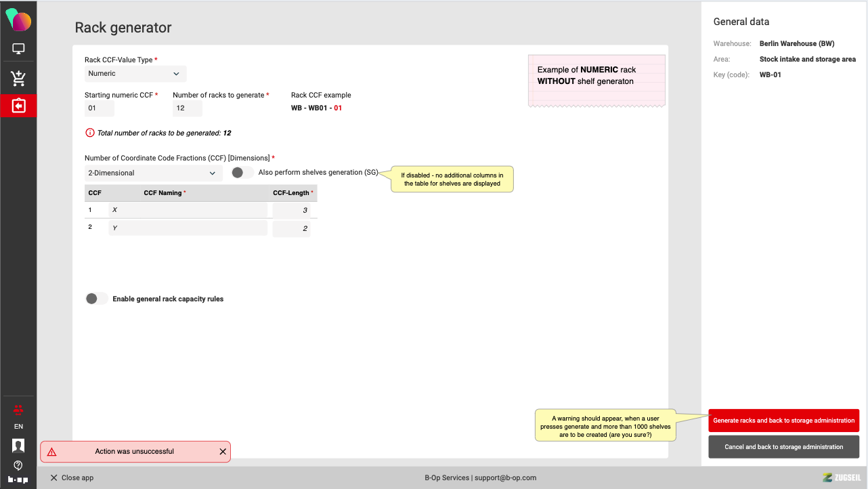Select the red clipboard arrow sidebar icon
The image size is (868, 489).
(18, 106)
